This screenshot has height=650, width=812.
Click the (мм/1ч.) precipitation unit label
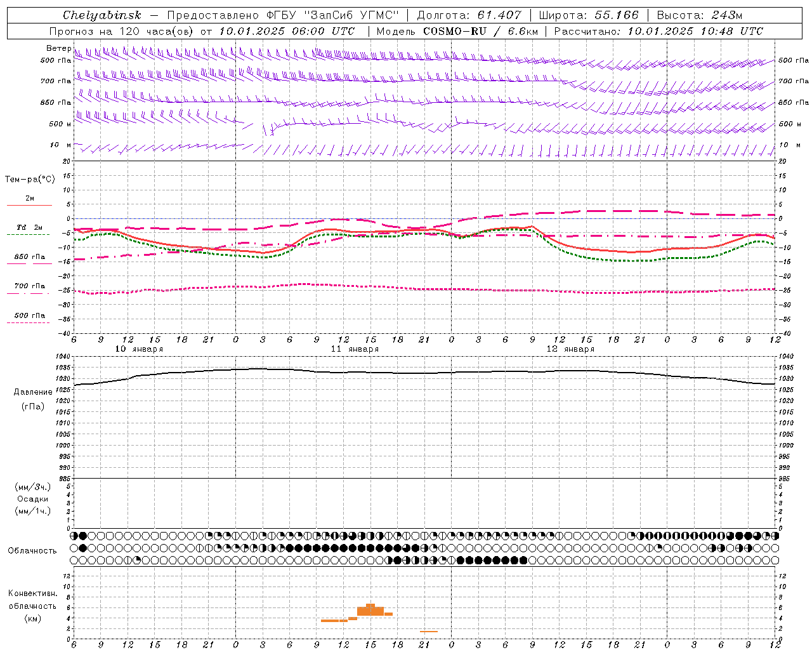click(33, 511)
